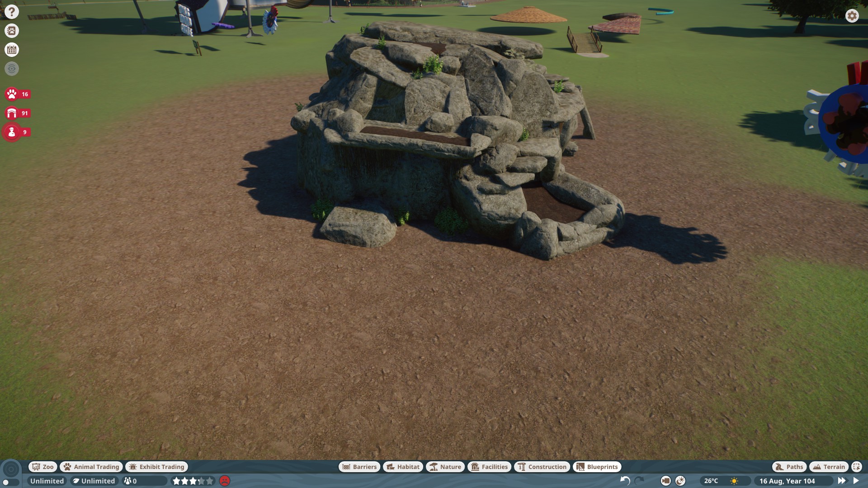Image resolution: width=868 pixels, height=488 pixels.
Task: Click the undo arrow
Action: tap(625, 481)
